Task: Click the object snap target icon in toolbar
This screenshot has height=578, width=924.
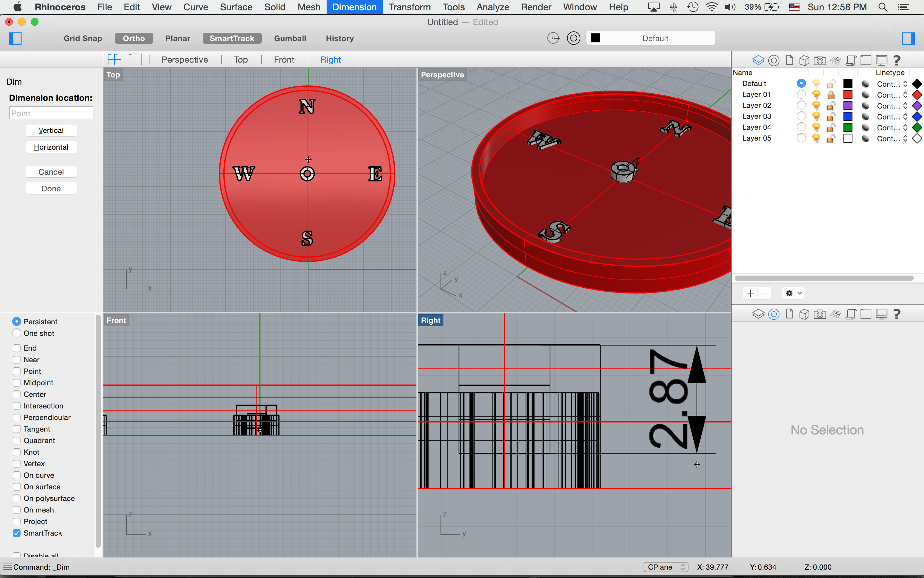Action: pyautogui.click(x=554, y=38)
